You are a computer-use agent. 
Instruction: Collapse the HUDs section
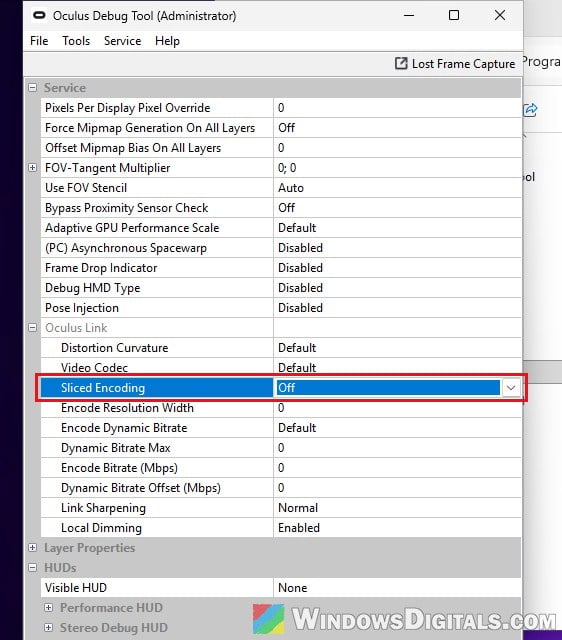33,567
